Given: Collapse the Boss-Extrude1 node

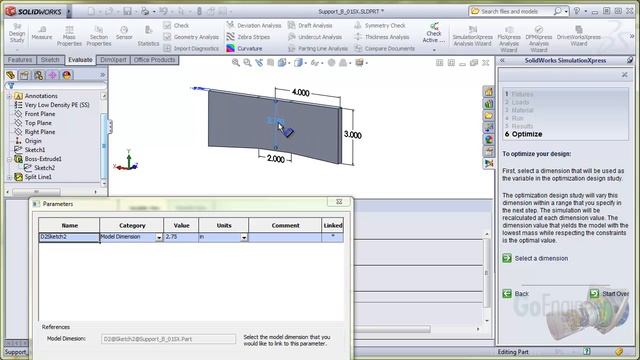Looking at the screenshot, I should (9, 159).
